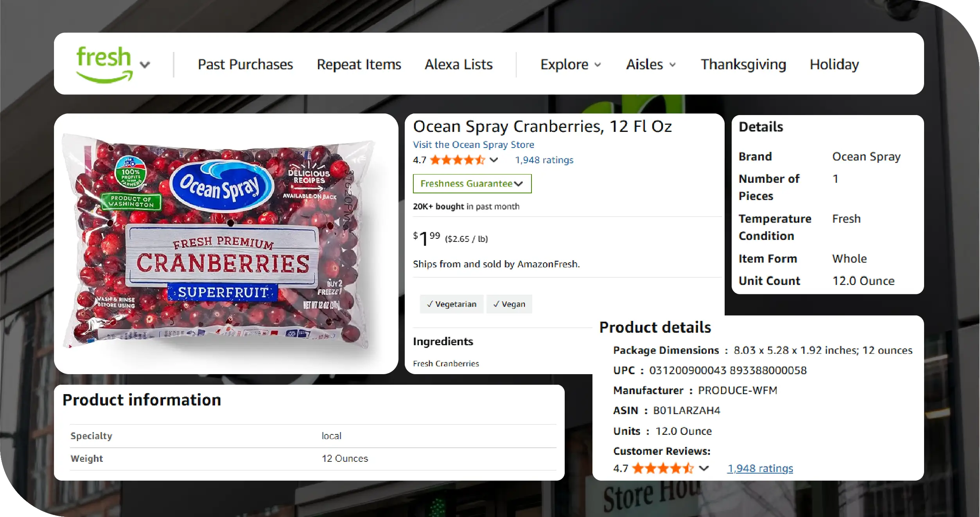Screen dimensions: 980x517
Task: Click the Vegetarian checkmark badge
Action: [x=452, y=304]
